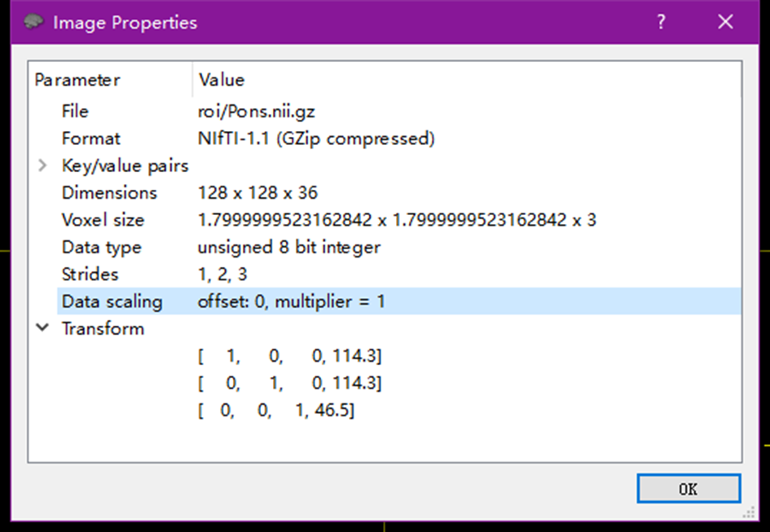Close the Image Properties dialog

click(725, 22)
